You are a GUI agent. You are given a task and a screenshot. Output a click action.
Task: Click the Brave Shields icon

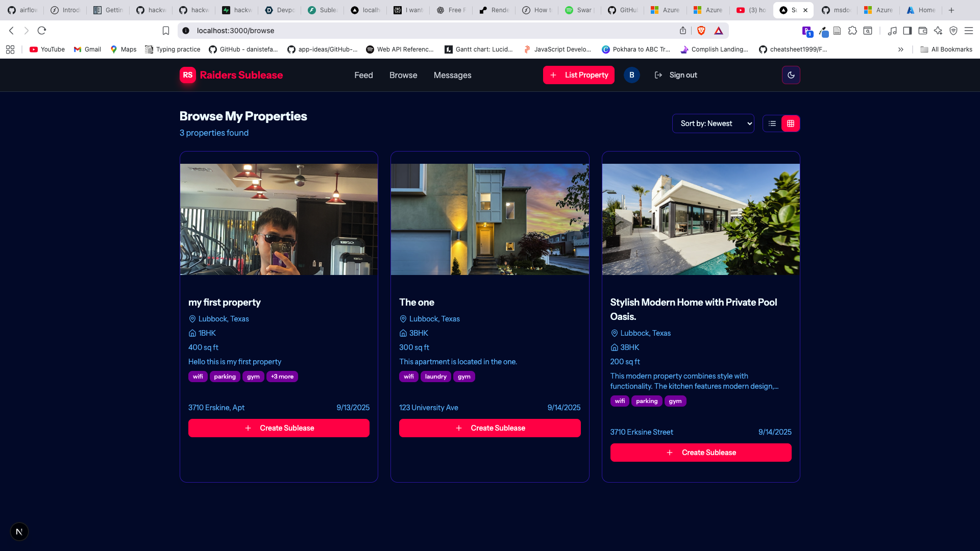point(701,31)
